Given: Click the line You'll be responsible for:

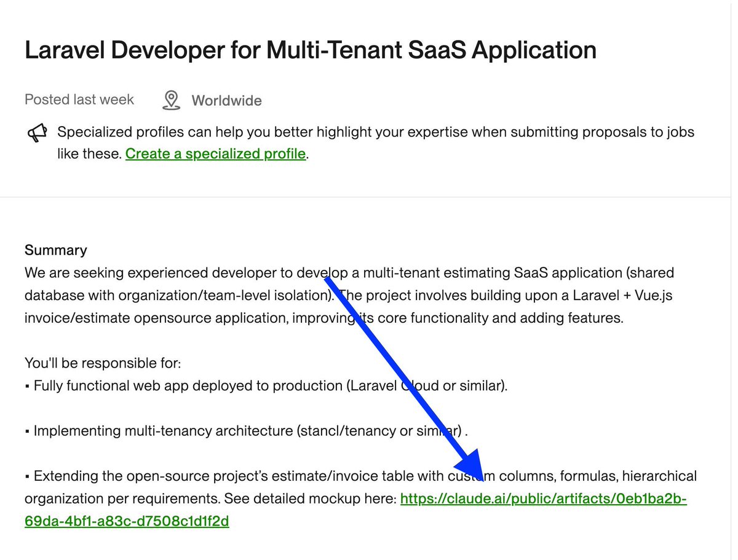Looking at the screenshot, I should [x=103, y=363].
